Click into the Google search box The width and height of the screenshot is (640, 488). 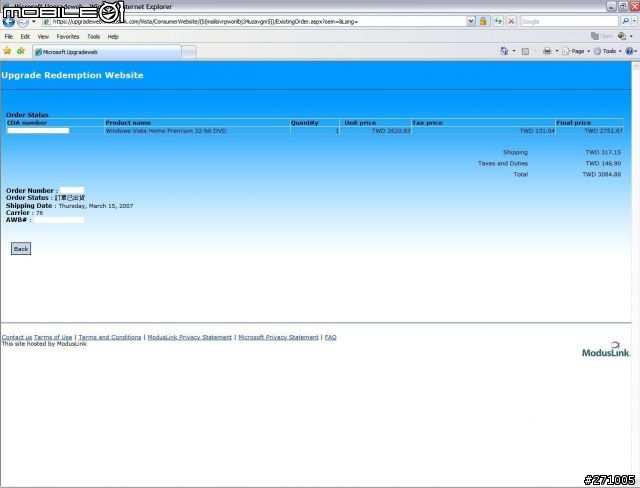[569, 22]
